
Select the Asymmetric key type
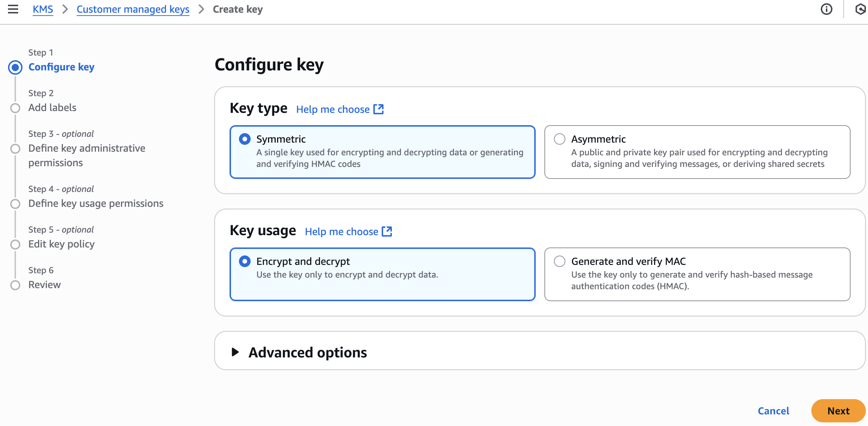click(560, 139)
